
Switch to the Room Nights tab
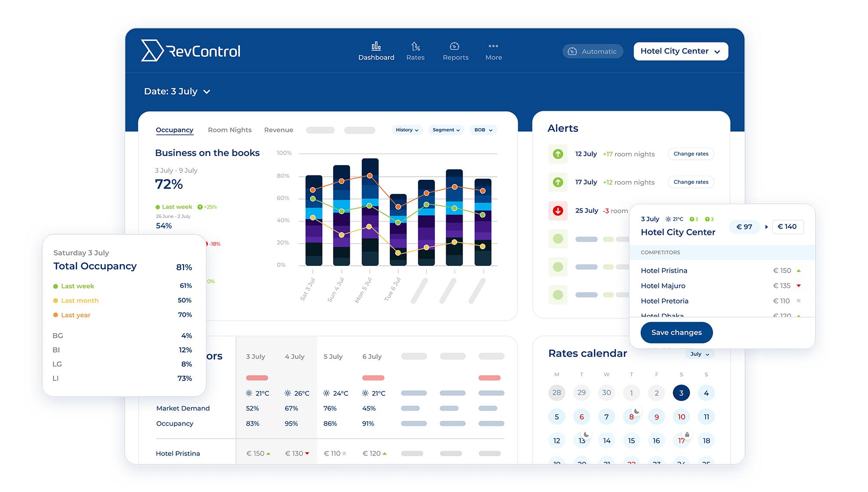[230, 130]
